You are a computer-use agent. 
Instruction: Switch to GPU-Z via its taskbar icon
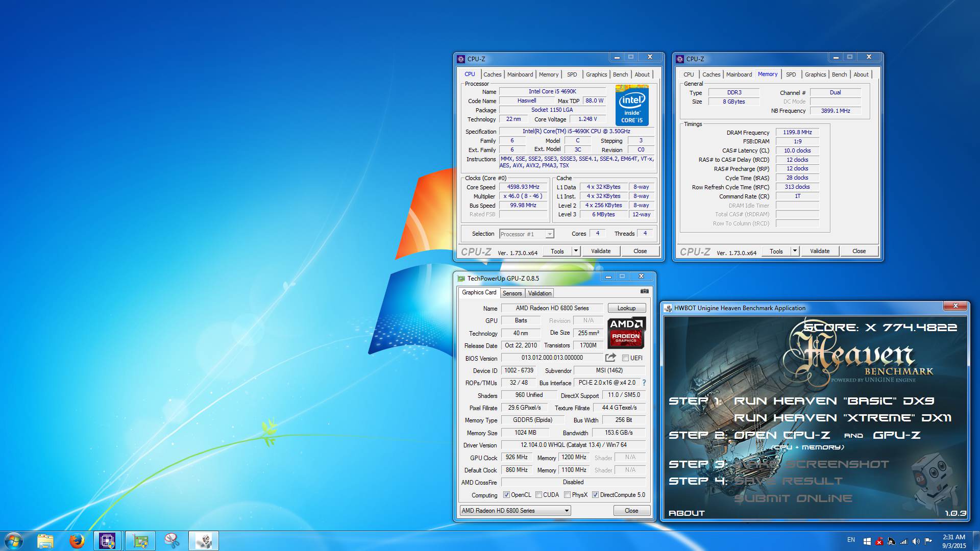point(140,541)
